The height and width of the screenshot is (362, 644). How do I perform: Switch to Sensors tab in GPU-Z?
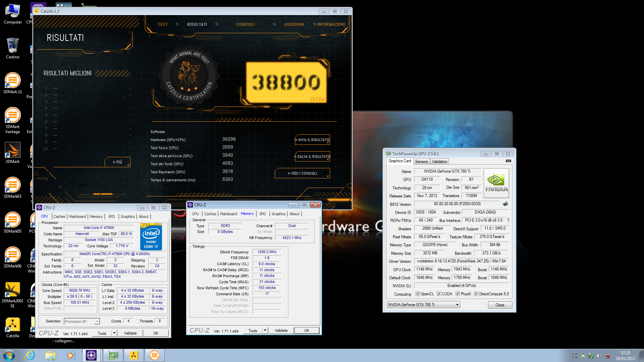click(421, 161)
